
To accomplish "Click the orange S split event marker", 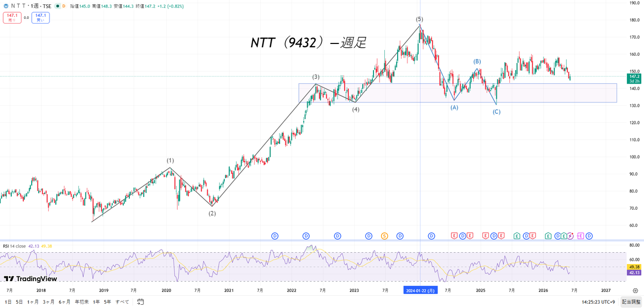I will pyautogui.click(x=384, y=236).
